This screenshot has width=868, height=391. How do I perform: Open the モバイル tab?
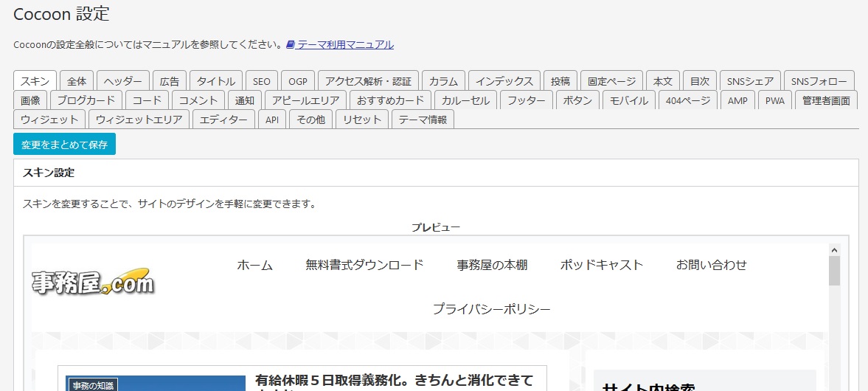pyautogui.click(x=629, y=100)
